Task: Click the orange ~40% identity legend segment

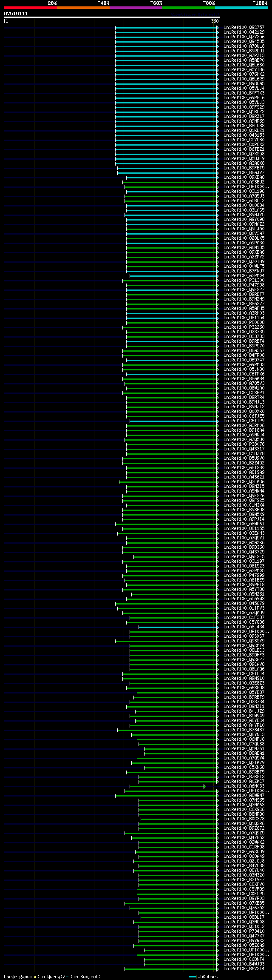Action: 83,8
